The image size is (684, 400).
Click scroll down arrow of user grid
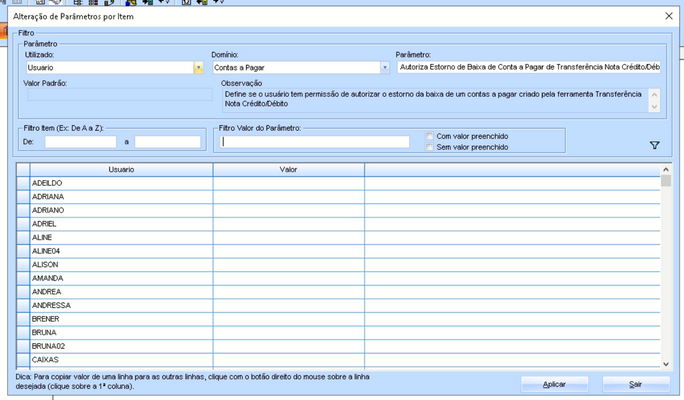(x=666, y=364)
